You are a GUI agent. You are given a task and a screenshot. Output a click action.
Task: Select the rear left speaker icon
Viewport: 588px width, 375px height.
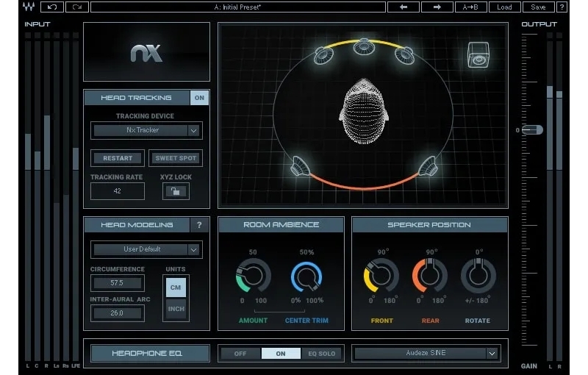click(301, 166)
